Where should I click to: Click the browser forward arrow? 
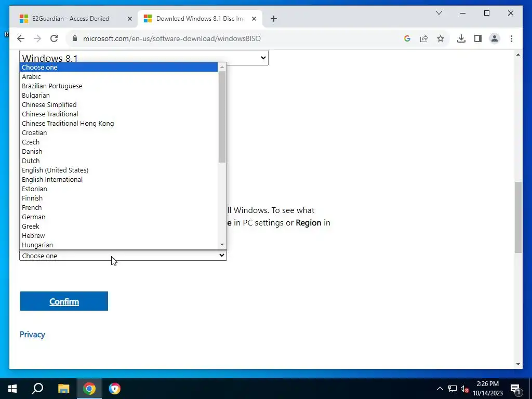tap(37, 38)
